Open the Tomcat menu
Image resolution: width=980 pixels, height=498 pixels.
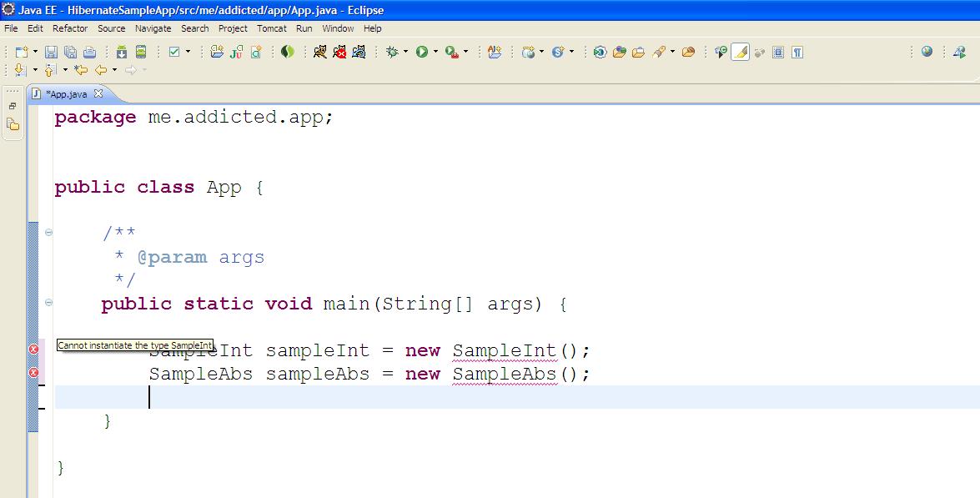[x=272, y=28]
